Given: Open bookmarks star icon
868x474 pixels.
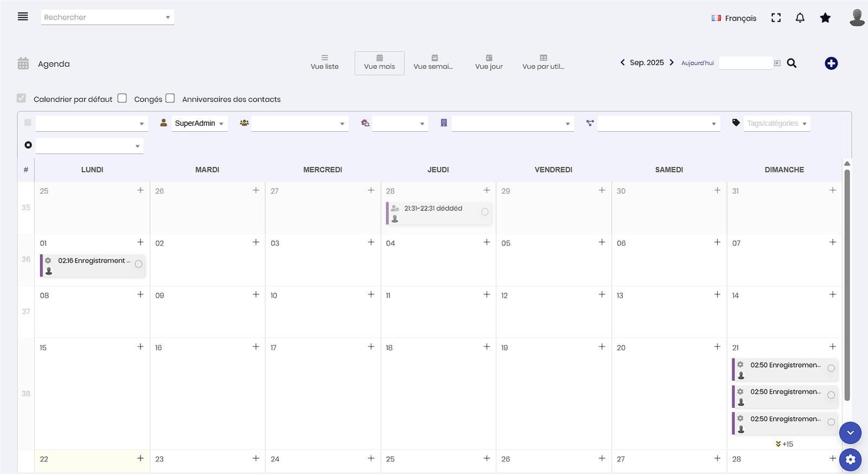Looking at the screenshot, I should point(825,18).
